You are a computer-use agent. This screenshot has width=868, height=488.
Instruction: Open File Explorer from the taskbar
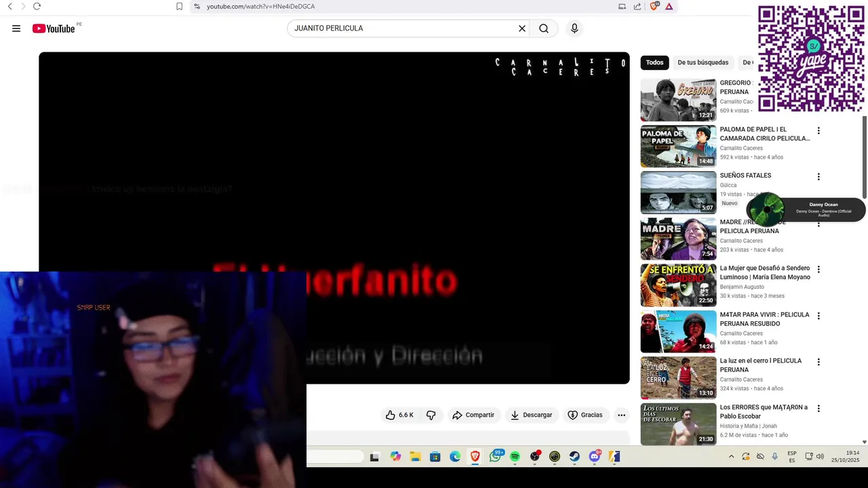(415, 457)
